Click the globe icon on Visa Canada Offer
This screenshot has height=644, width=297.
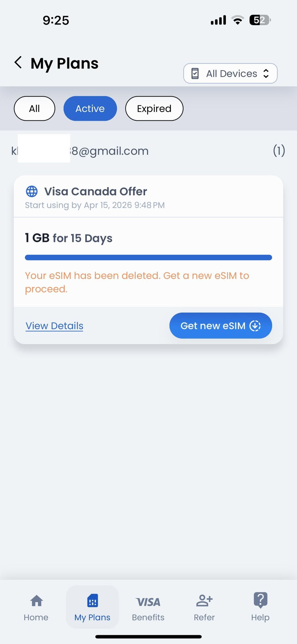tap(31, 191)
